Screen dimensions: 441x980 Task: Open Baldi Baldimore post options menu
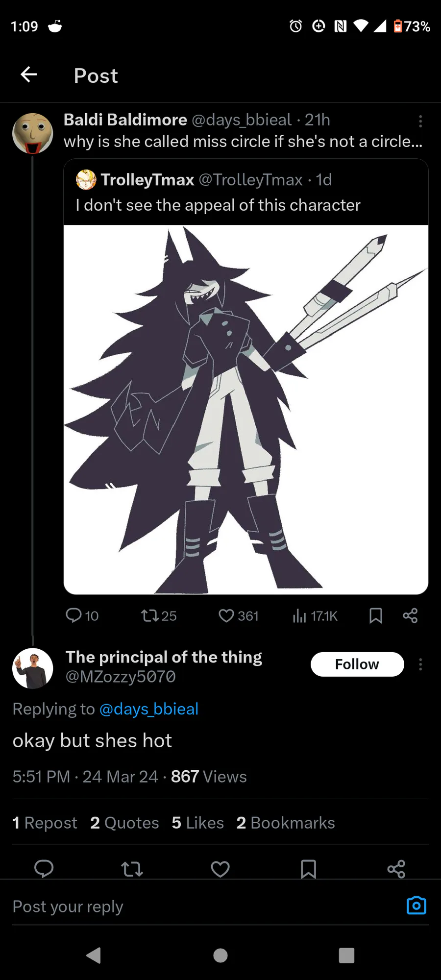(x=420, y=121)
